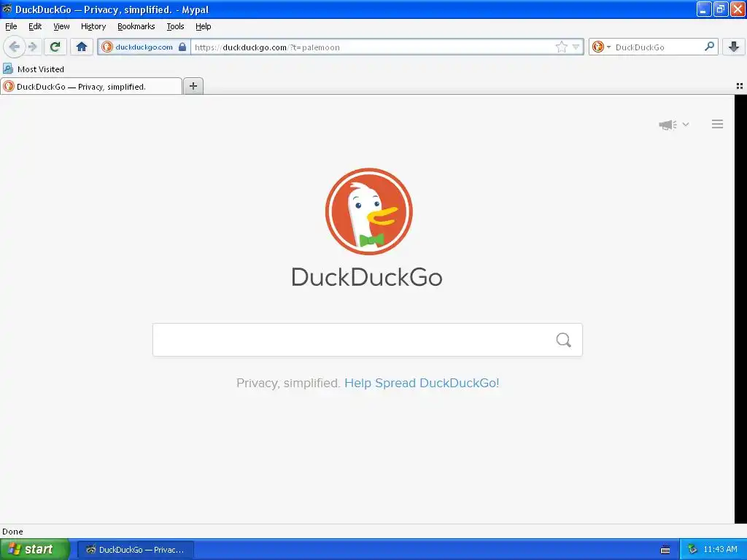Select the DuckDuckGo taskbar window button
The width and height of the screenshot is (747, 560).
pos(136,550)
